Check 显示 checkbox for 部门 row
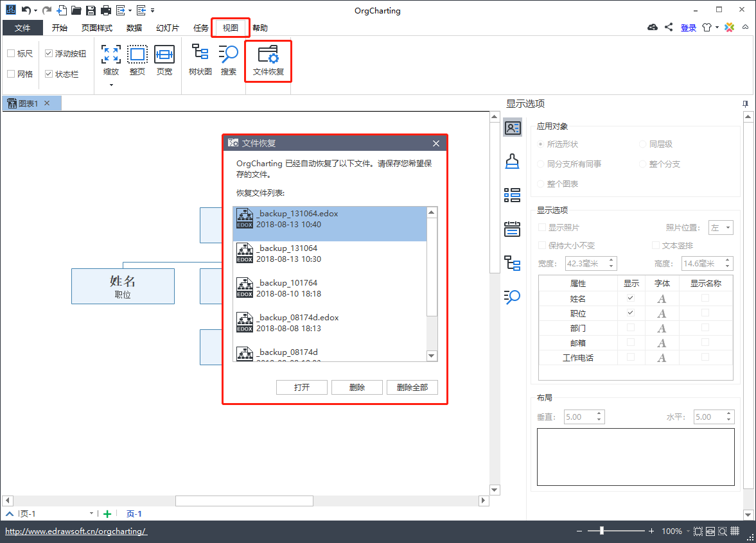 click(x=631, y=327)
